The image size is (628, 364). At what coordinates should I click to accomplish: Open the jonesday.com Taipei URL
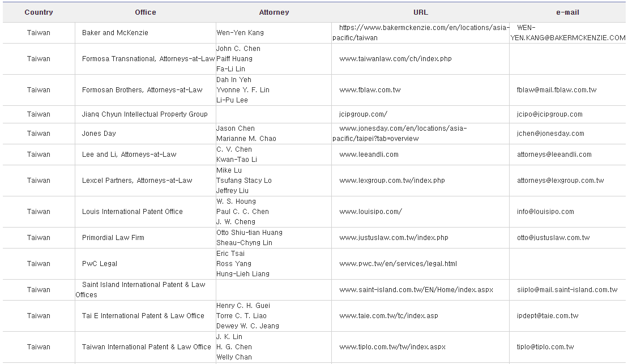(x=400, y=134)
